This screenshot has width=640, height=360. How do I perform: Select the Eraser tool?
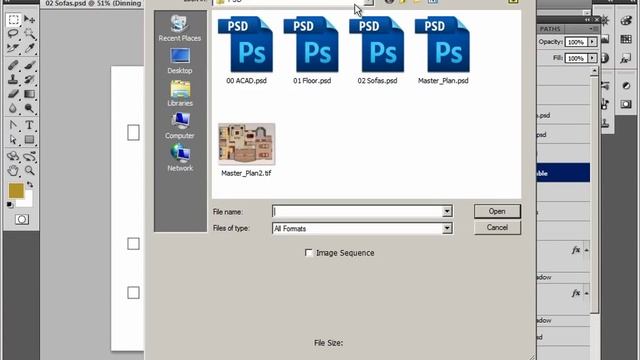13,94
